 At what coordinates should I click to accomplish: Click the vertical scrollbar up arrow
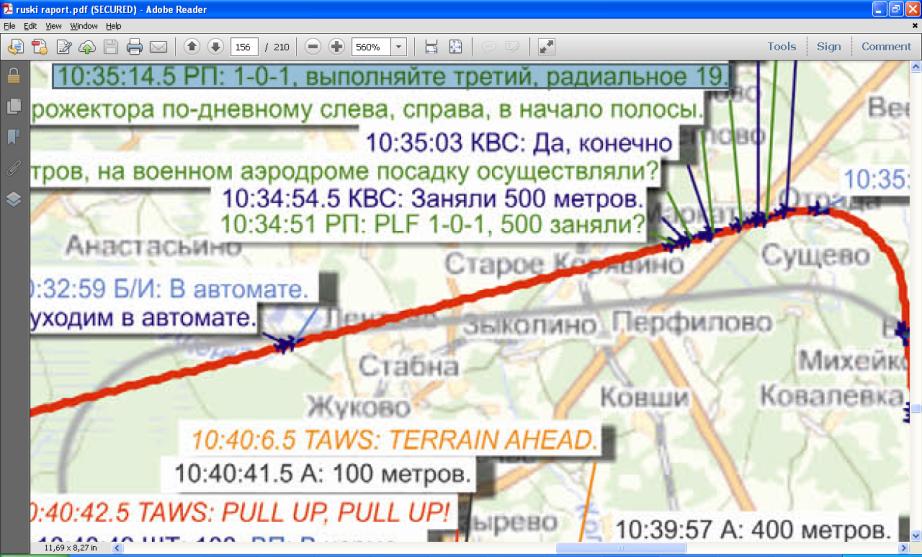[916, 68]
